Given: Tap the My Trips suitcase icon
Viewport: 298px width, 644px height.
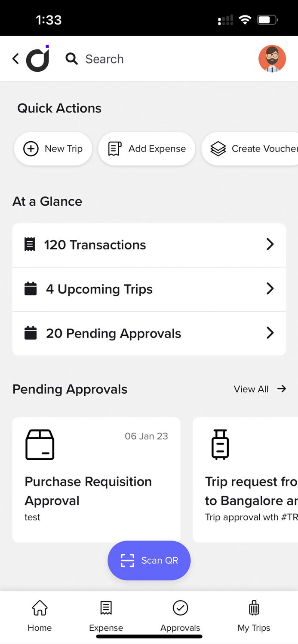Looking at the screenshot, I should click(x=254, y=608).
